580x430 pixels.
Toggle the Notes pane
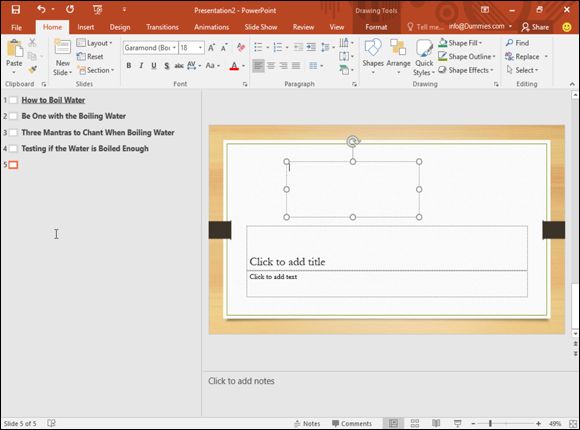[x=307, y=423]
